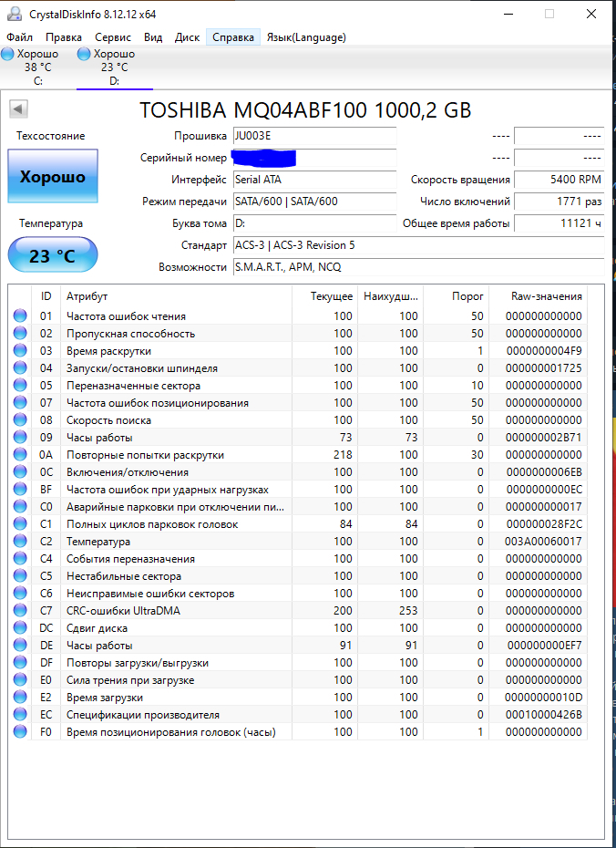This screenshot has height=848, width=616.
Task: Click status orb for attribute 01 row
Action: point(20,316)
